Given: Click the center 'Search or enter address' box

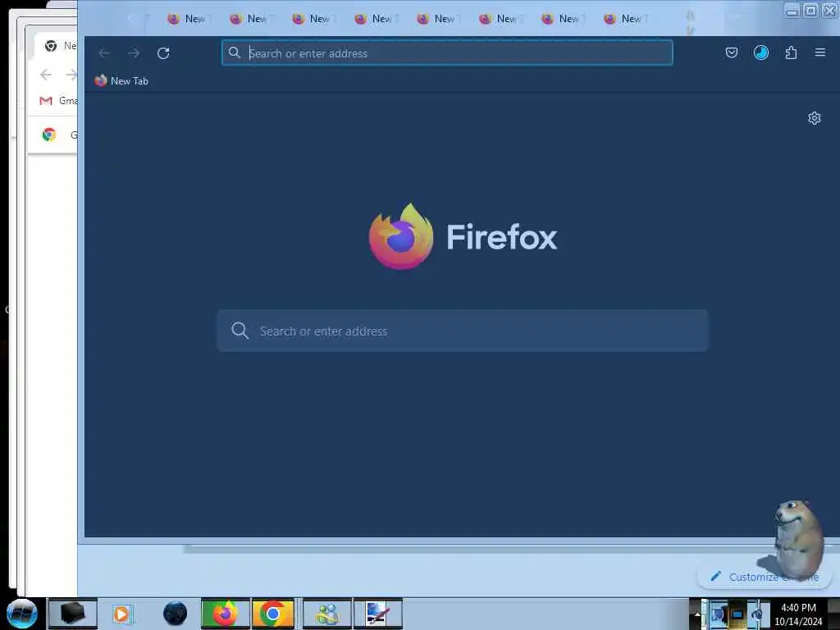Looking at the screenshot, I should tap(463, 331).
